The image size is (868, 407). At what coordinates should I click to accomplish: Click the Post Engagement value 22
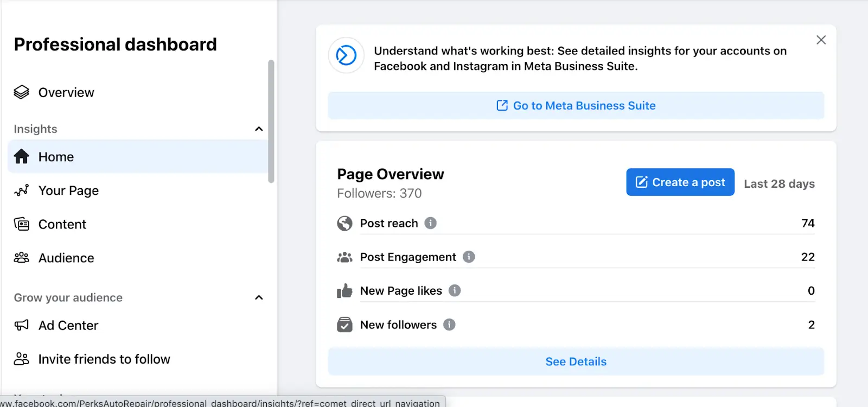(x=808, y=257)
